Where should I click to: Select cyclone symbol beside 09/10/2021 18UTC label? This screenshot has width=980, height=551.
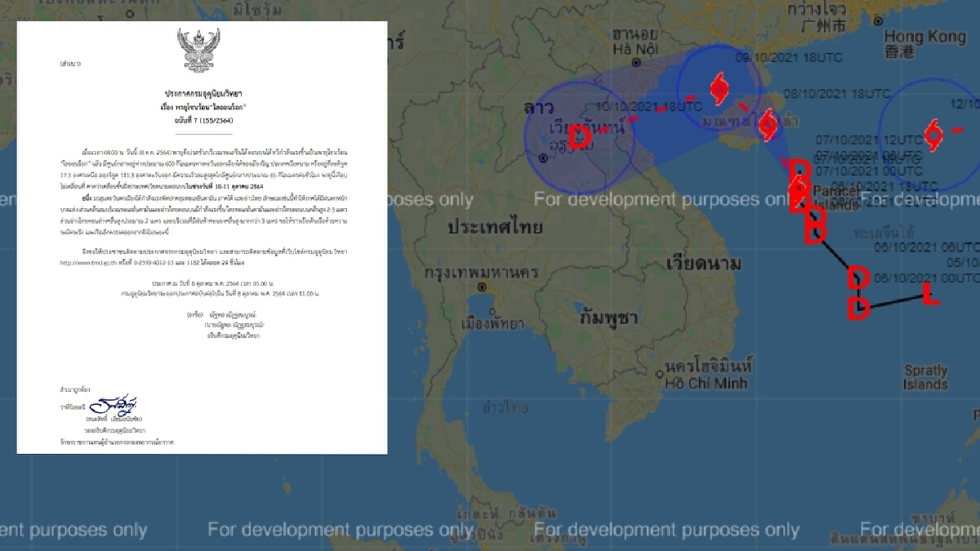click(719, 89)
